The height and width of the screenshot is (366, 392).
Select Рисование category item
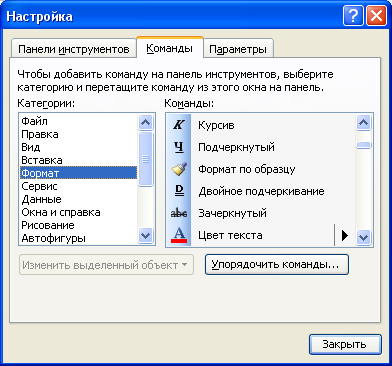pos(48,225)
